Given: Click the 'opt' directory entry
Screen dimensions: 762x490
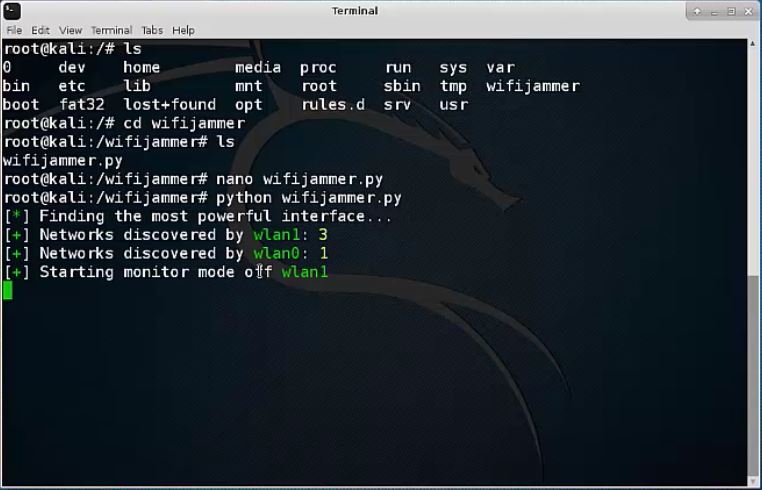Looking at the screenshot, I should [x=249, y=105].
